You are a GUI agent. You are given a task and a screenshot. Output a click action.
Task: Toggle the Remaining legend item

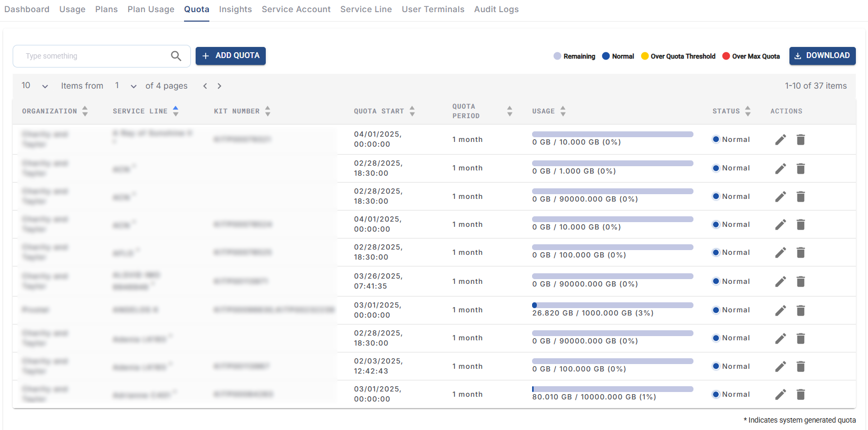(x=574, y=56)
